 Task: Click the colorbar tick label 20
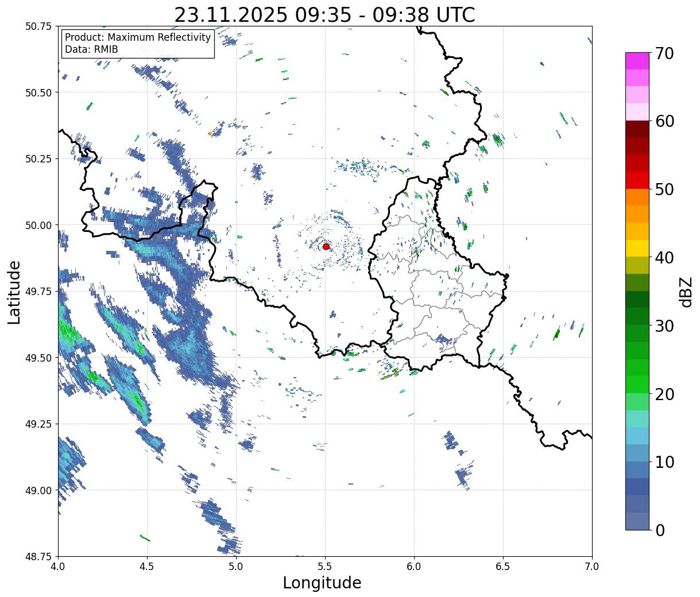[x=664, y=394]
